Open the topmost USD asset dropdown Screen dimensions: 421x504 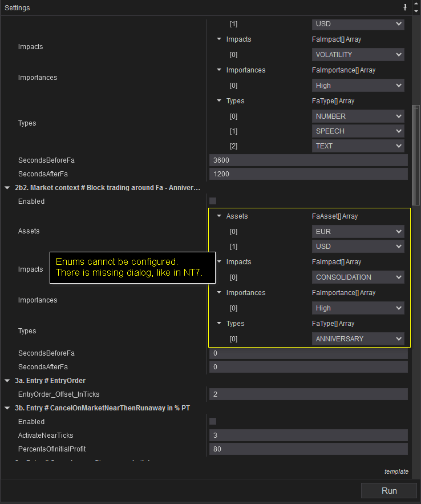pyautogui.click(x=358, y=24)
